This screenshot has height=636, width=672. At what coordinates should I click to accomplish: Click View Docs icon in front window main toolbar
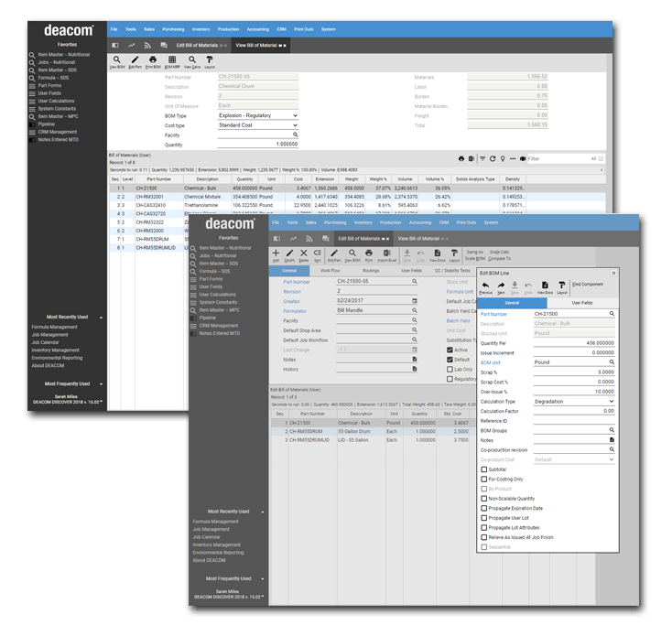437,254
